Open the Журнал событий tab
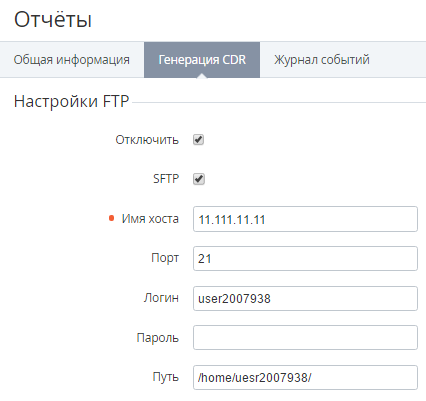426x401 pixels. tap(322, 60)
